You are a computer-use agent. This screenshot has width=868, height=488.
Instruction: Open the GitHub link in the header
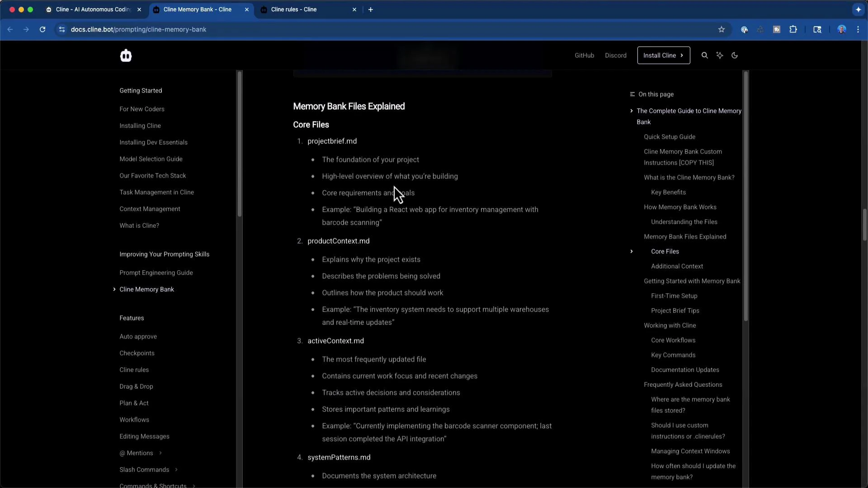pyautogui.click(x=584, y=55)
